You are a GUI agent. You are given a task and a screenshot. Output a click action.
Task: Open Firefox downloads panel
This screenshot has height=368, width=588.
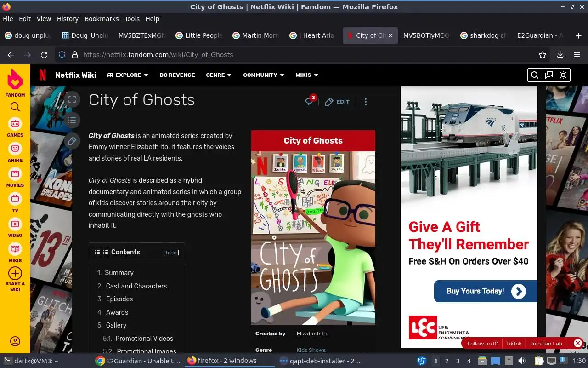(x=560, y=55)
